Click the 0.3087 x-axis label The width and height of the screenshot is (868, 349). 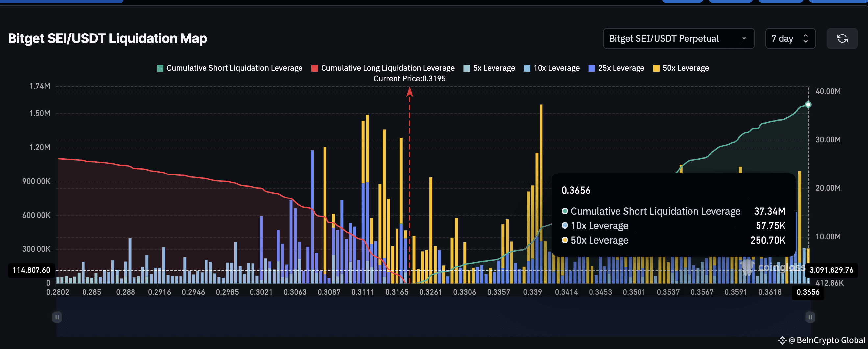click(x=329, y=292)
